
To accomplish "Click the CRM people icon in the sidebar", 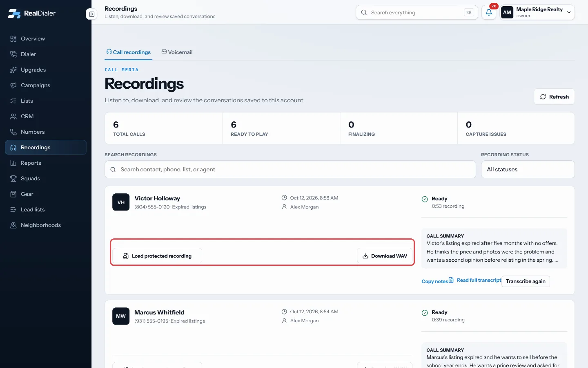I will (13, 117).
